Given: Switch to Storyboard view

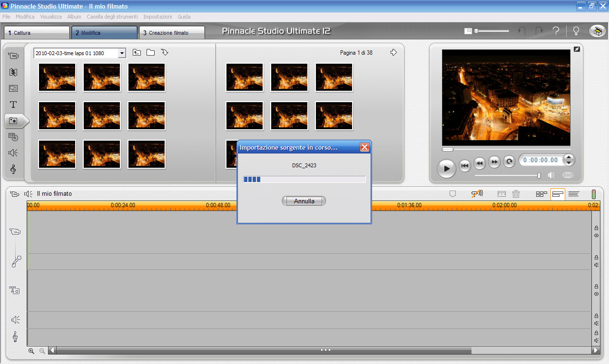Looking at the screenshot, I should [541, 194].
